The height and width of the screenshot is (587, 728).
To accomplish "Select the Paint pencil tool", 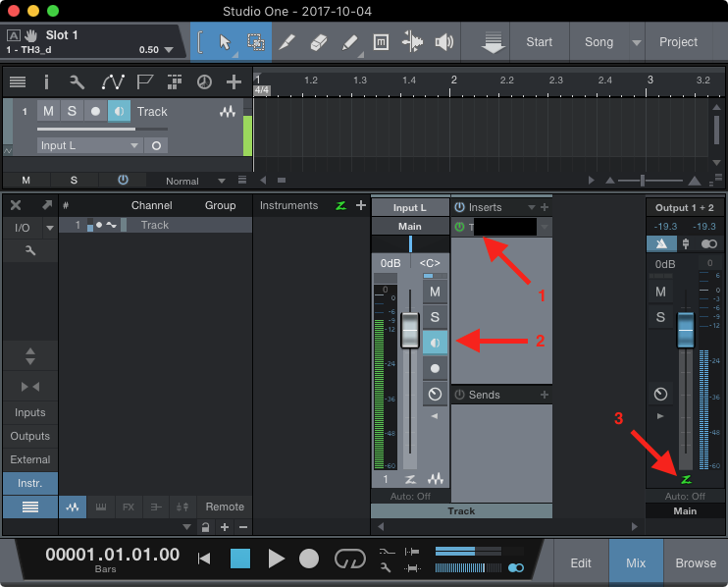I will [x=349, y=42].
